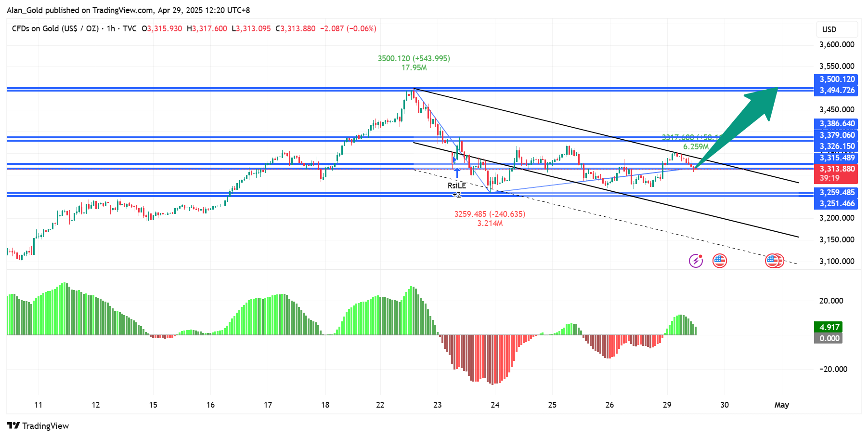Click the date label 12 on time axis
This screenshot has width=868, height=437.
96,405
